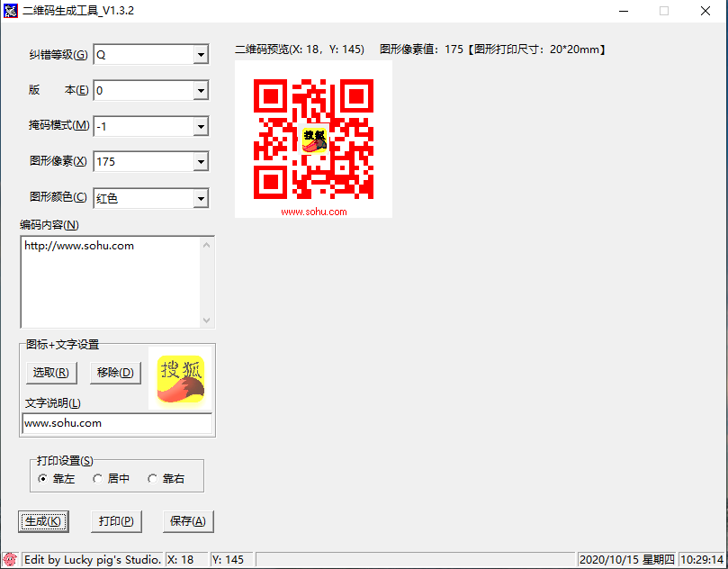
Task: Open the 图形像素 pixel size dropdown
Action: (x=200, y=162)
